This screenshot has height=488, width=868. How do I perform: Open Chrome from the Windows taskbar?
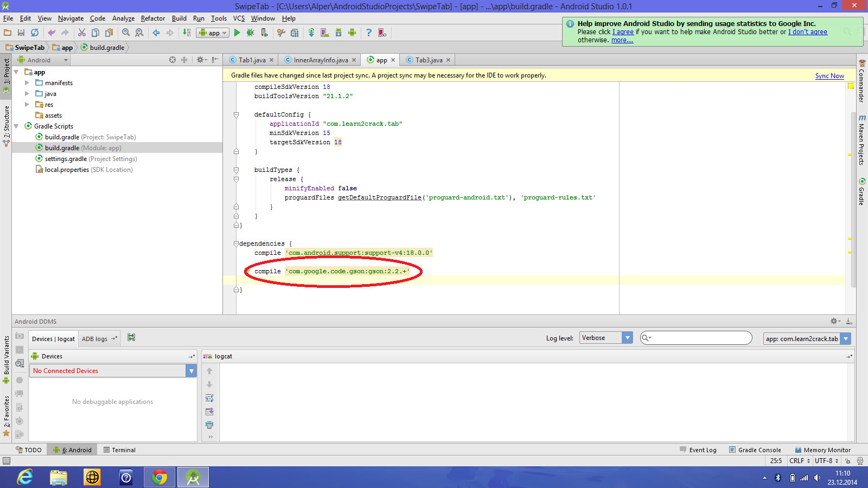coord(159,477)
